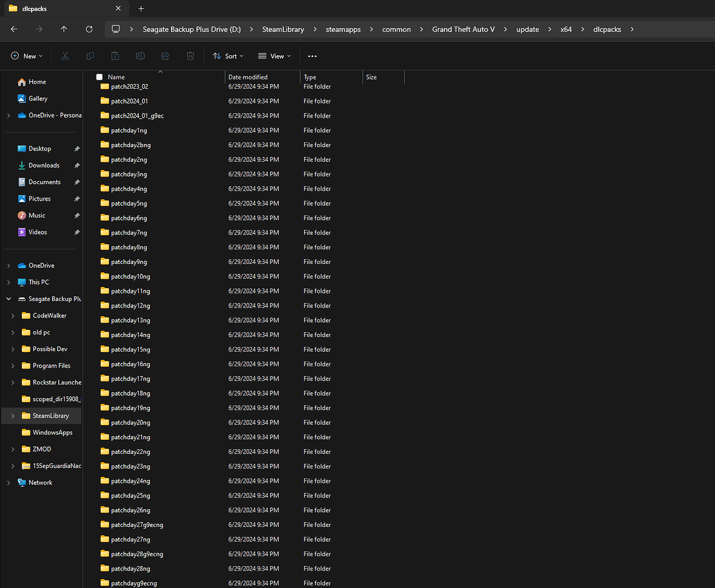715x588 pixels.
Task: Paste using the clipboard toolbar icon
Action: click(x=115, y=56)
